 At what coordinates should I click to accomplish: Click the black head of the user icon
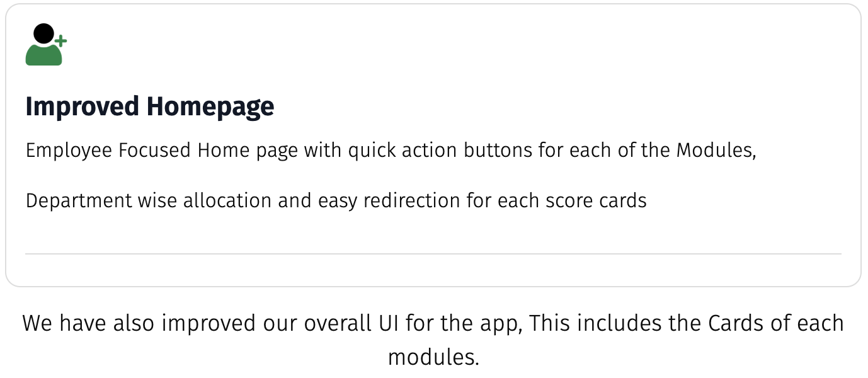[x=43, y=33]
